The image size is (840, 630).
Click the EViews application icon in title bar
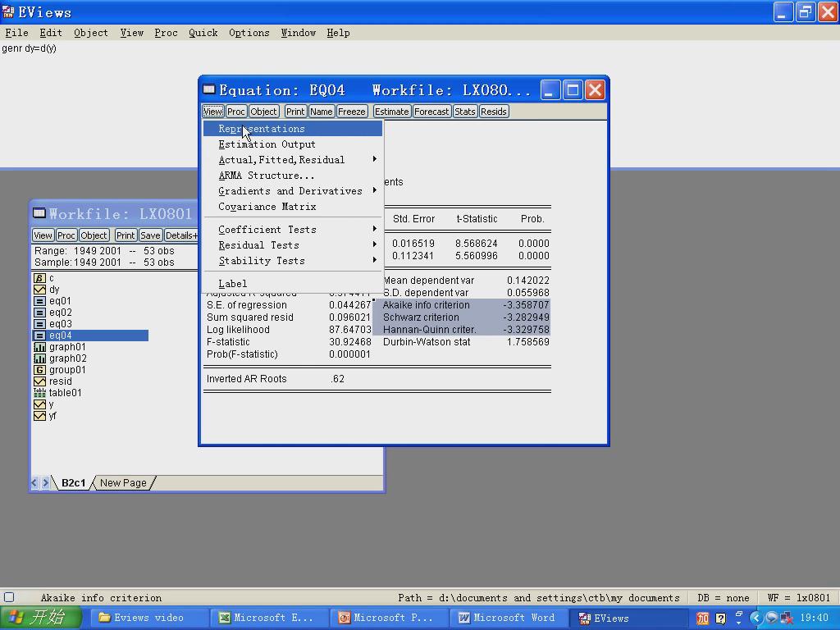click(8, 11)
